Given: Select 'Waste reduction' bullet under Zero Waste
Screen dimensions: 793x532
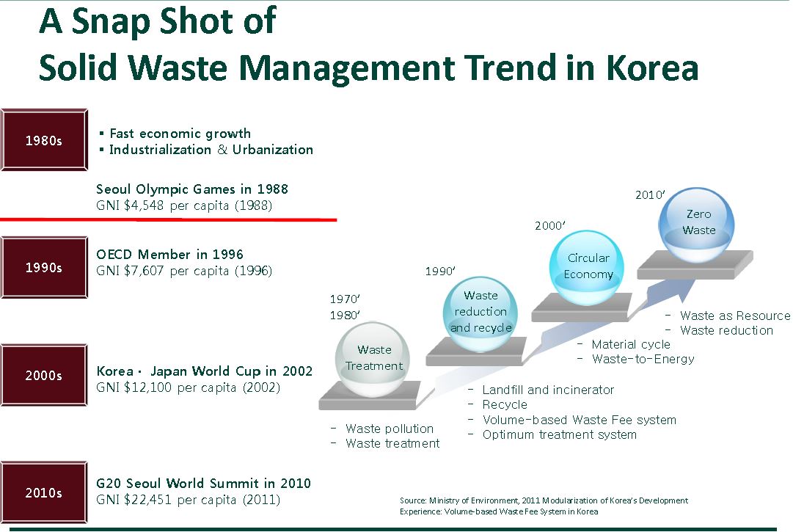Looking at the screenshot, I should pyautogui.click(x=726, y=330).
